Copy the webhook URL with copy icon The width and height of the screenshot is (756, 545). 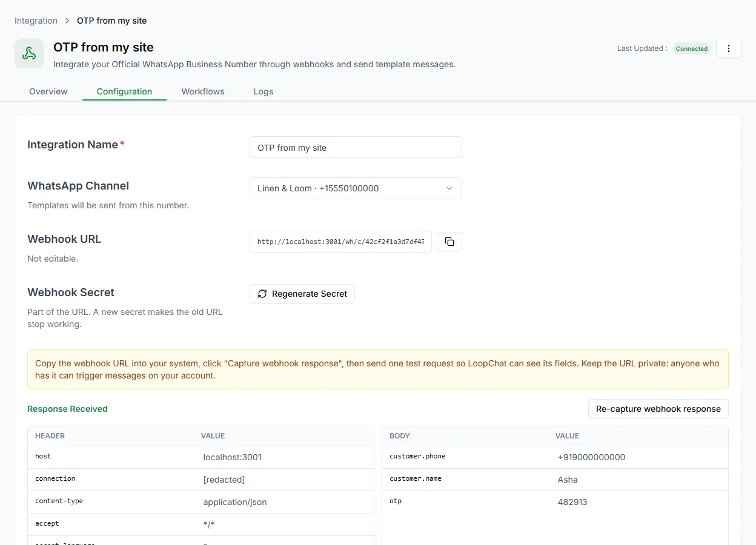(x=449, y=242)
